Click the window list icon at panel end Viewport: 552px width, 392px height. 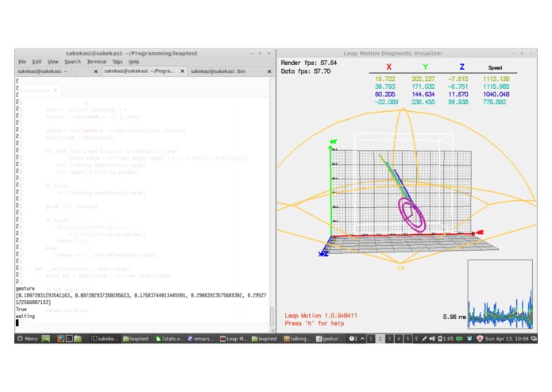[x=534, y=339]
